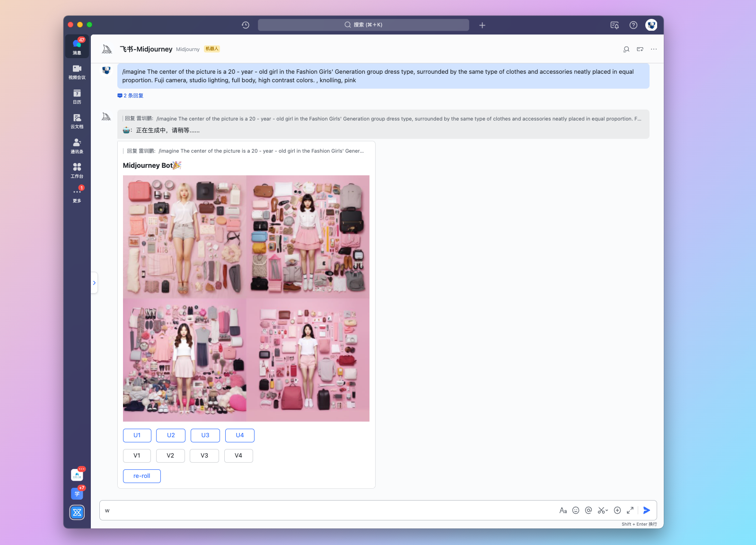Open the user profile avatar top right
Screen dimensions: 756x545
651,25
